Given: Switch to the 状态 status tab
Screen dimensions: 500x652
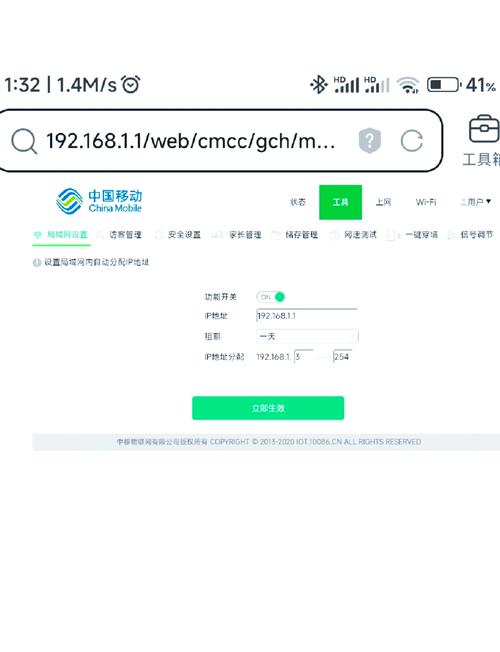Looking at the screenshot, I should click(x=297, y=202).
